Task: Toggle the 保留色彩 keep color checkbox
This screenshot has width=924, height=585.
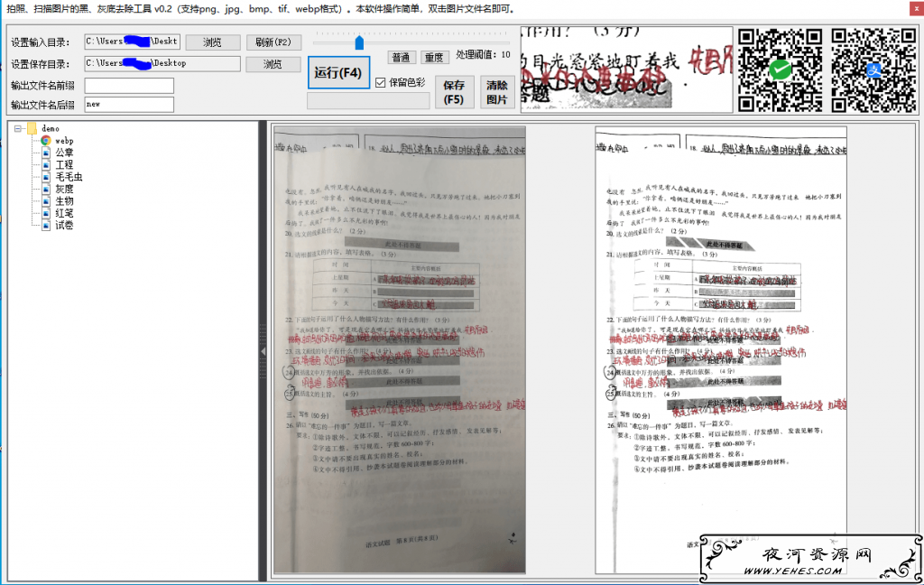Action: tap(381, 82)
